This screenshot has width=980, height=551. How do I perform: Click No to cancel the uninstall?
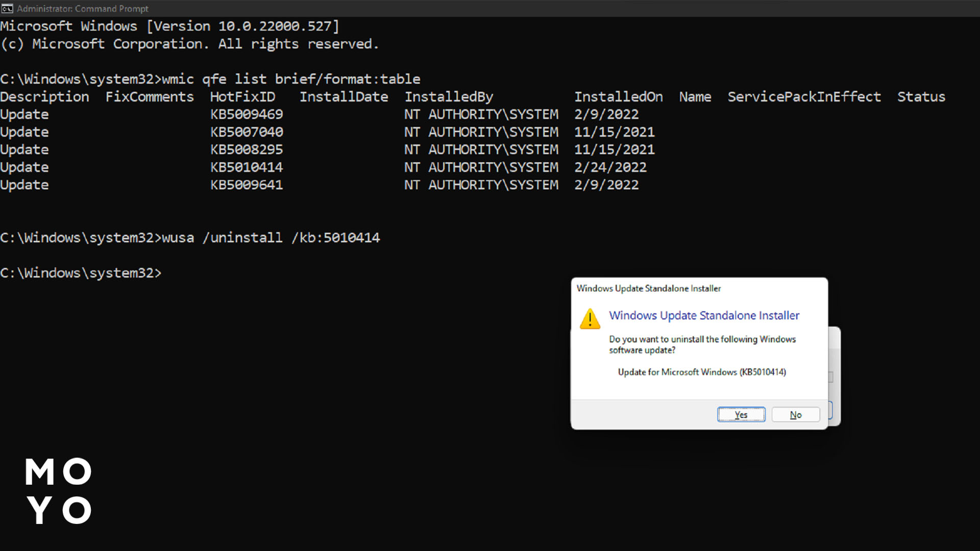pos(796,413)
